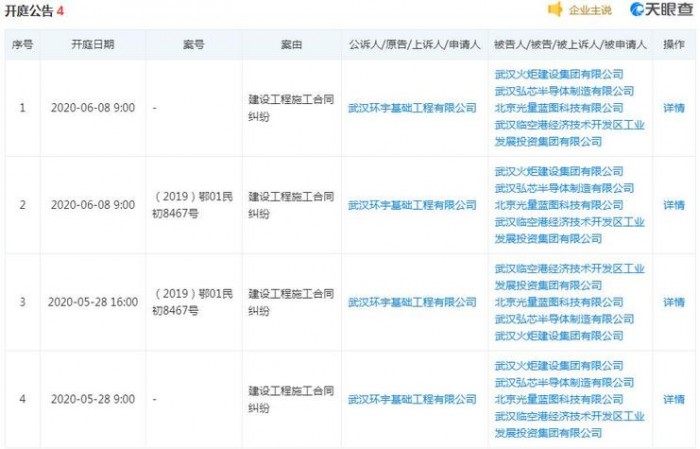Select the serial number 2 cell
The height and width of the screenshot is (449, 700).
22,205
